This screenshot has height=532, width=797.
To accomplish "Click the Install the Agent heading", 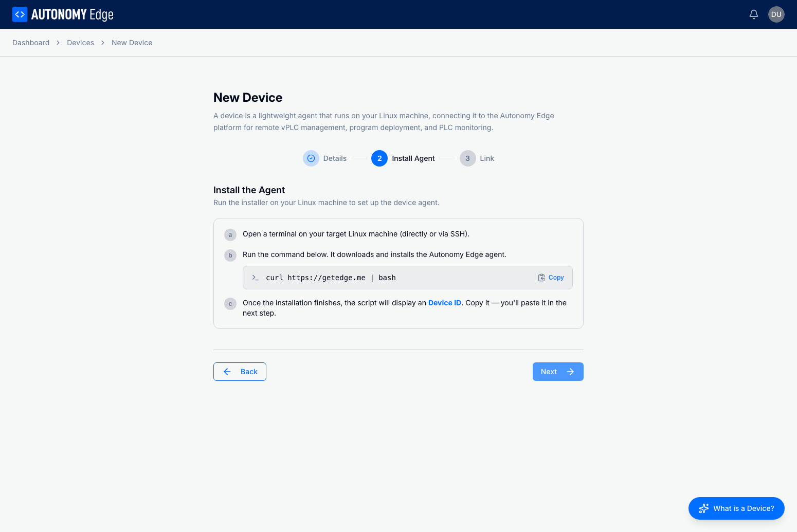I will 249,190.
